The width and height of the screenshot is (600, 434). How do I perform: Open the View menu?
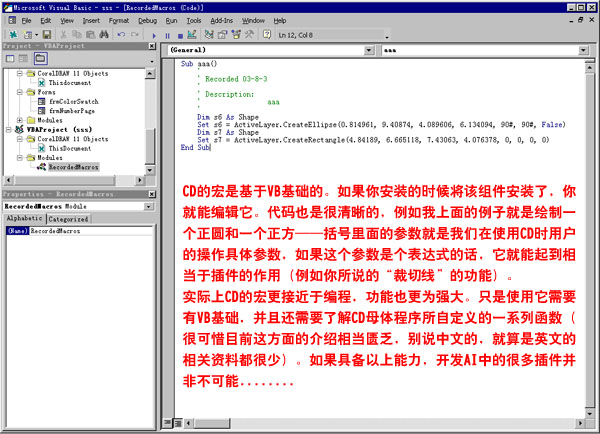67,21
